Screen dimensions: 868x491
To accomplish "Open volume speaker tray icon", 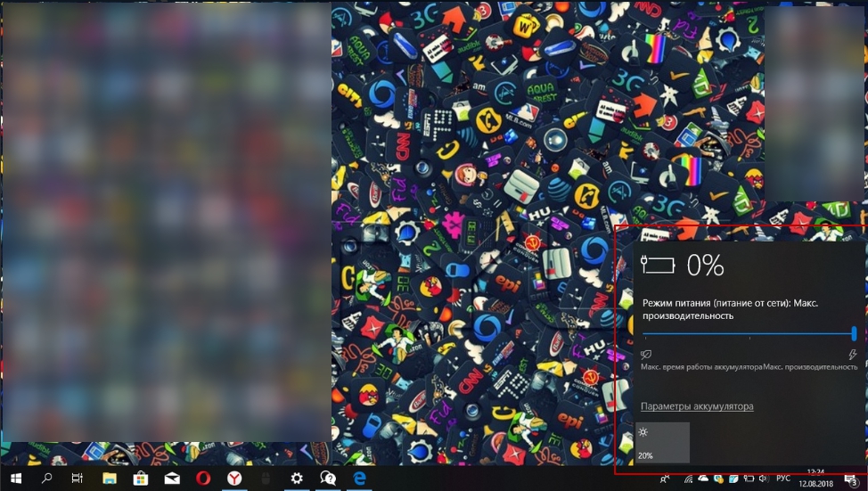I will (764, 479).
